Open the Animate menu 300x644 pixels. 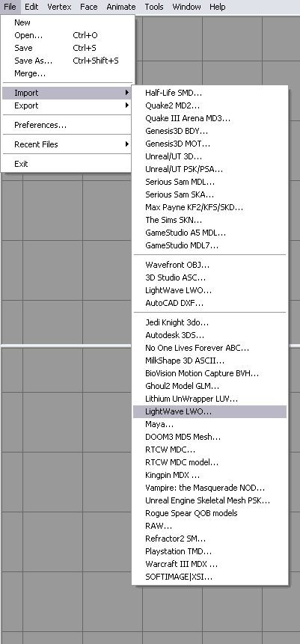[x=120, y=7]
